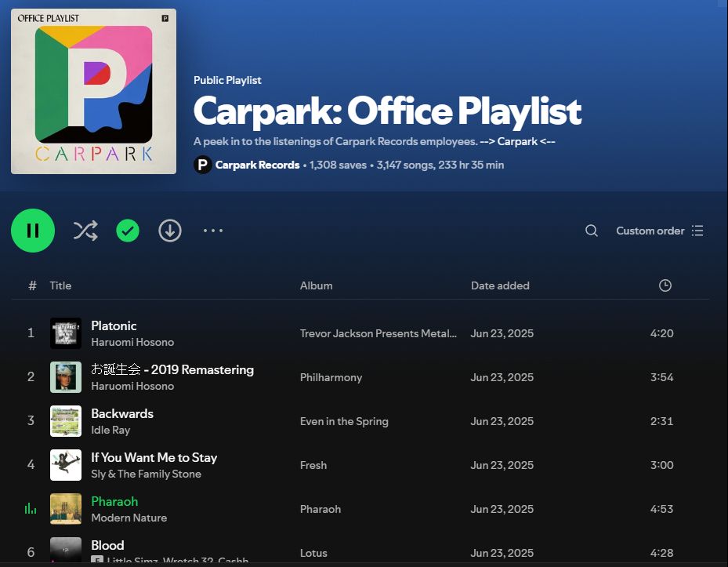Click the 3,147 songs, 233 hr 35 min text
Screen dimensions: 728x567
[440, 165]
